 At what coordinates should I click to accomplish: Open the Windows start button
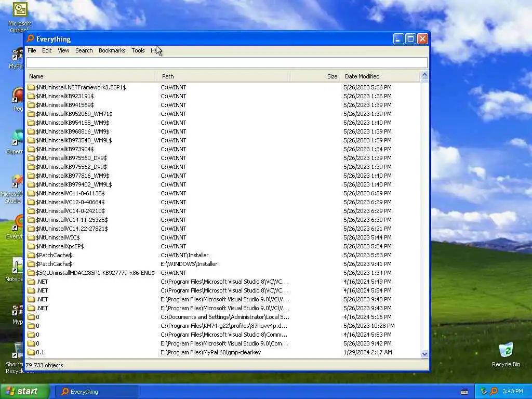24,391
